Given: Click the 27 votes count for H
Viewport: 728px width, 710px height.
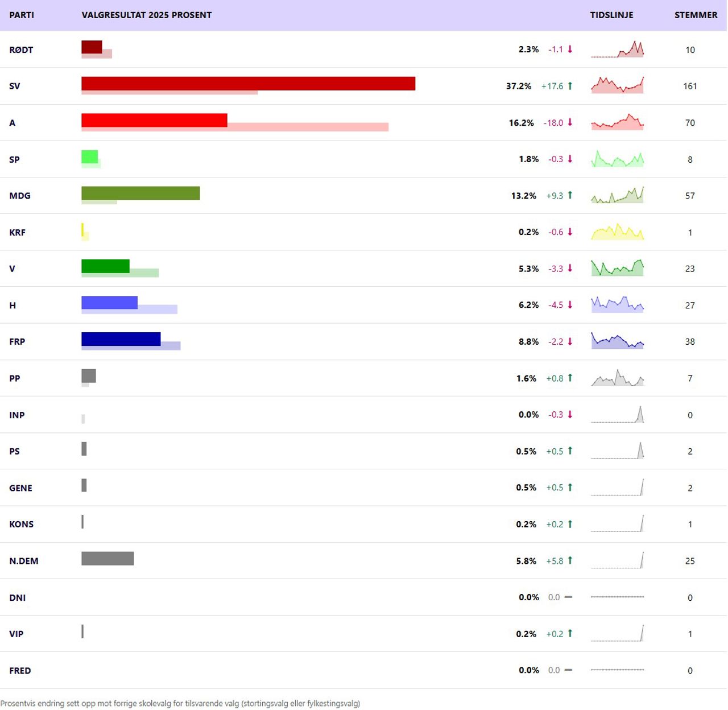Looking at the screenshot, I should pos(690,305).
